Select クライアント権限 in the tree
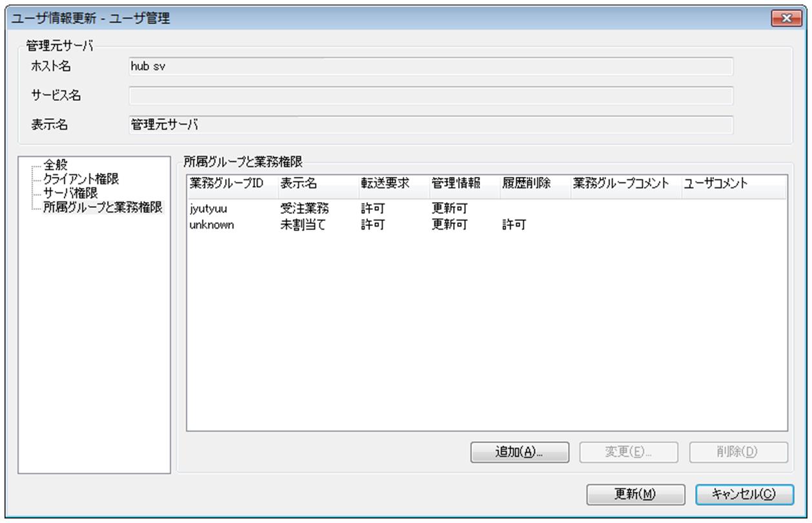Viewport: 812px width, 523px height. (x=81, y=178)
